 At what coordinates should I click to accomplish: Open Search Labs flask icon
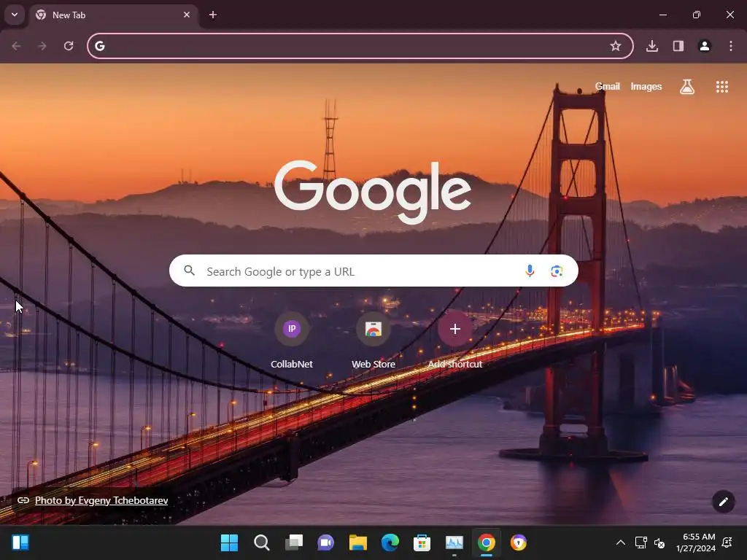click(x=687, y=86)
